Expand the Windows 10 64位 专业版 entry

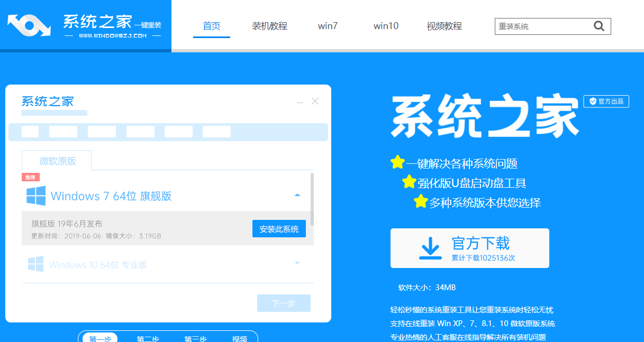(x=297, y=262)
